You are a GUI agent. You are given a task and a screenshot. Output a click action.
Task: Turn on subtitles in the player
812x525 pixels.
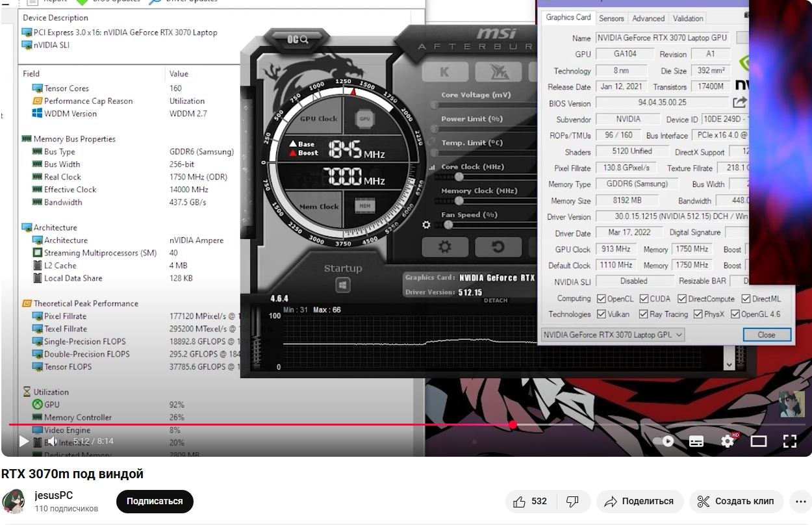[696, 441]
